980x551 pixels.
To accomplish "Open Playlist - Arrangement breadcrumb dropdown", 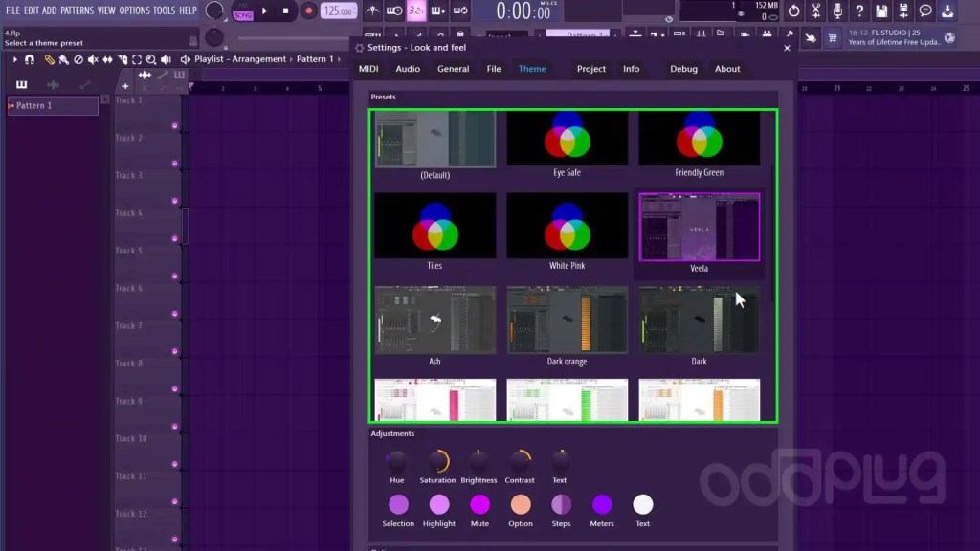I will [240, 59].
